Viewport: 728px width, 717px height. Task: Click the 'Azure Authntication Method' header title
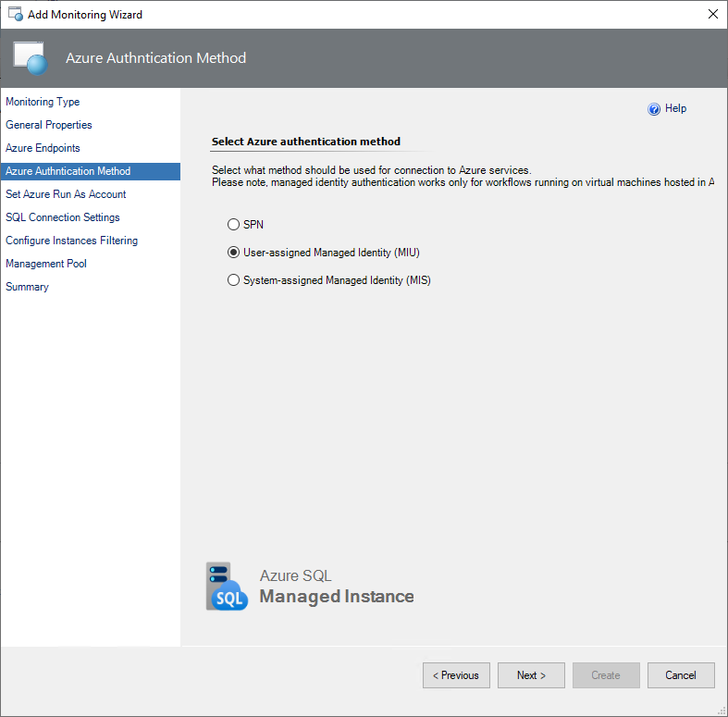156,58
